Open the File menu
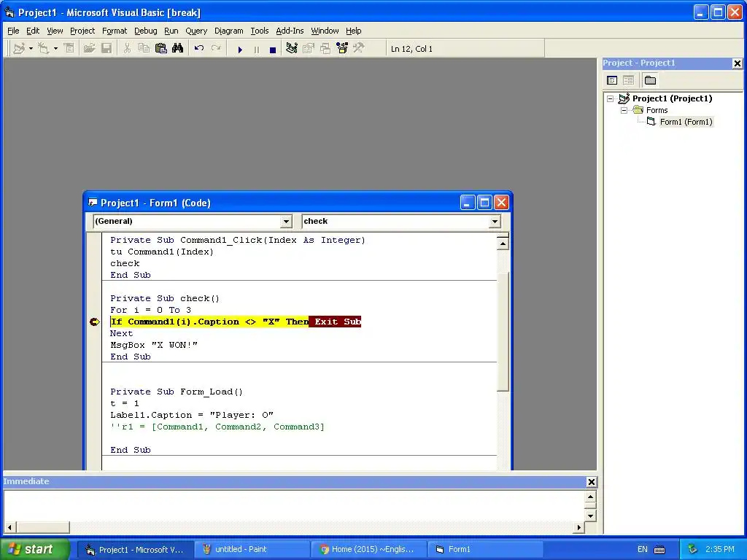Image resolution: width=747 pixels, height=560 pixels. pos(13,31)
